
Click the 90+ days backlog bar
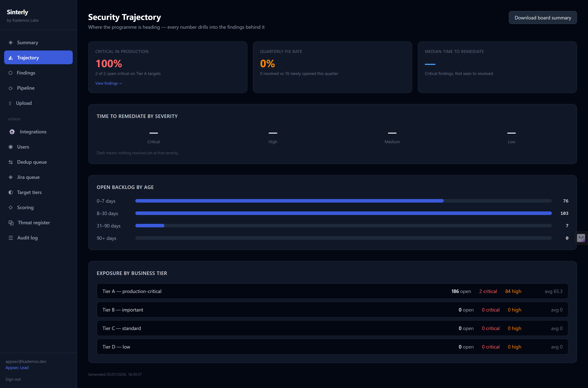tap(343, 238)
